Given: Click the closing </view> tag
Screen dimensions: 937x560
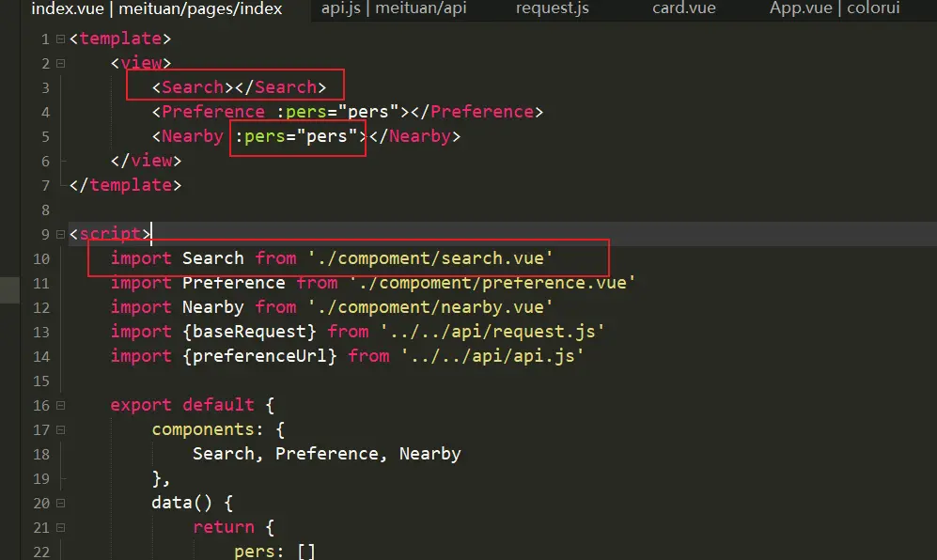Looking at the screenshot, I should 146,161.
